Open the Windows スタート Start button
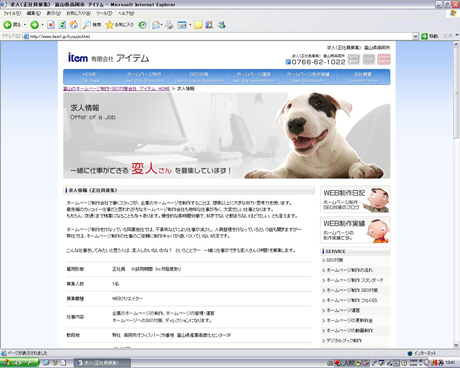460x368 pixels. [x=19, y=363]
